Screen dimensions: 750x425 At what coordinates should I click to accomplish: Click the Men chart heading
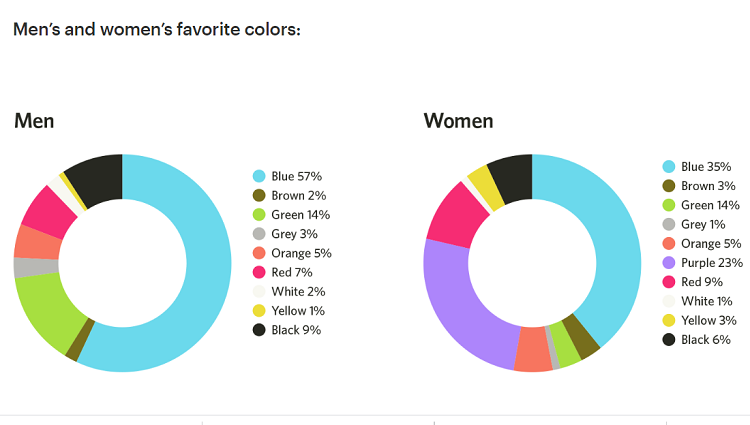pos(34,120)
